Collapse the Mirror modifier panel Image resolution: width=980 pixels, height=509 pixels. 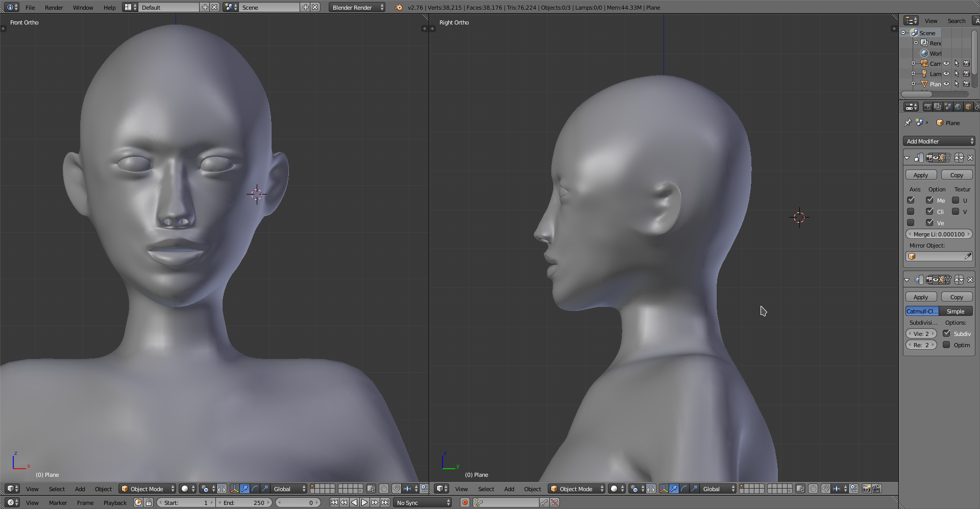coord(907,158)
